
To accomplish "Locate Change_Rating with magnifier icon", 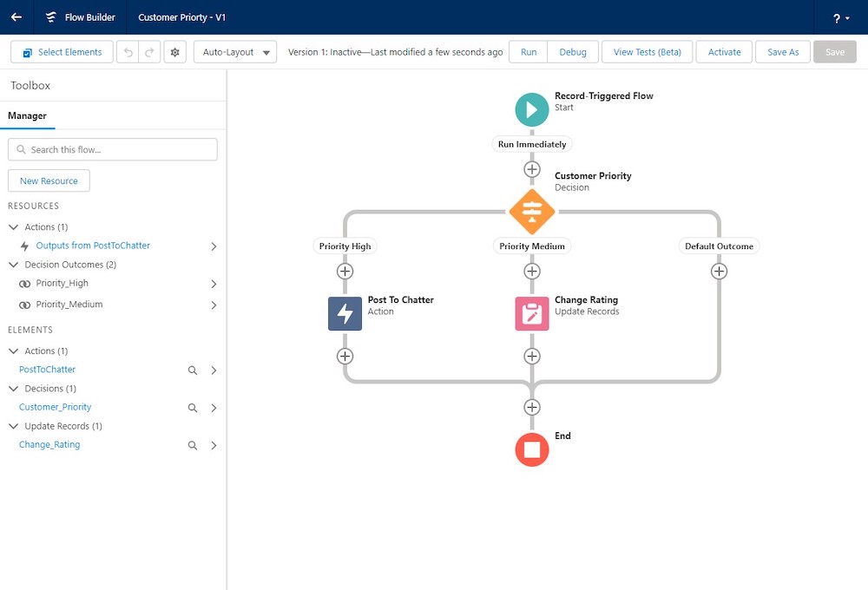I will point(193,446).
